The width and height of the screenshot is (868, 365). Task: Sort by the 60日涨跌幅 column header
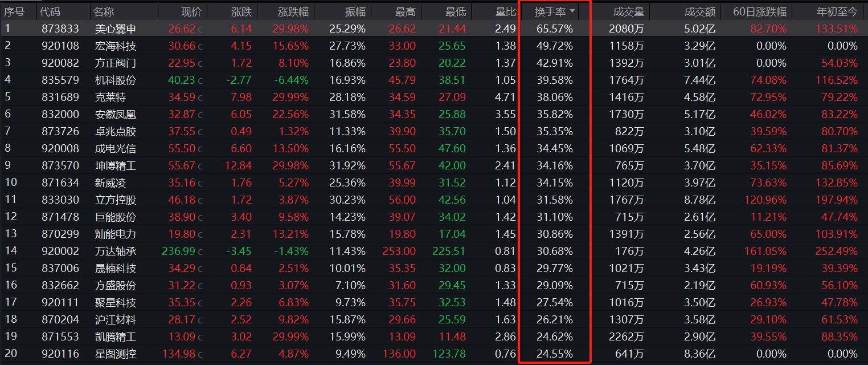click(760, 11)
